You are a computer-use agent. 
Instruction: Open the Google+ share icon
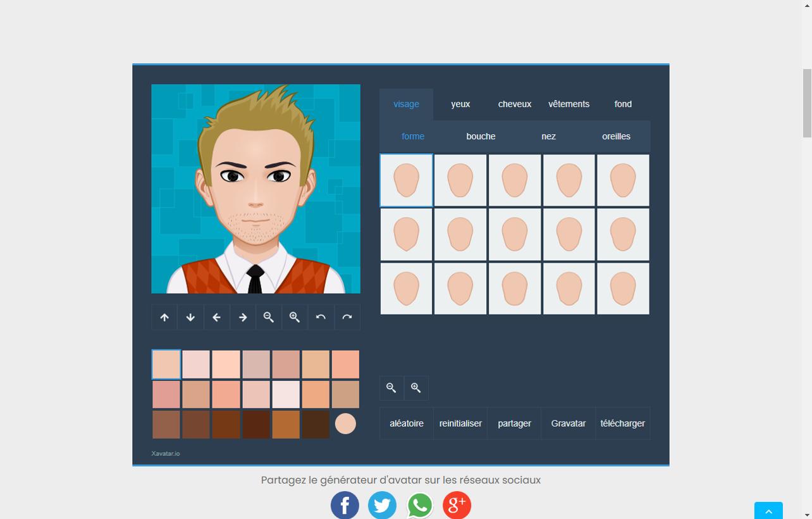[457, 505]
